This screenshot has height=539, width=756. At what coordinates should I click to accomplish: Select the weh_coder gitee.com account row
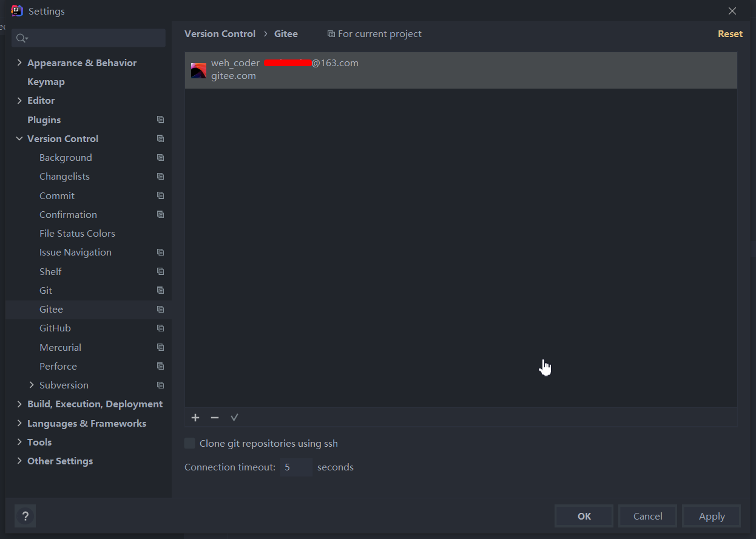[461, 70]
